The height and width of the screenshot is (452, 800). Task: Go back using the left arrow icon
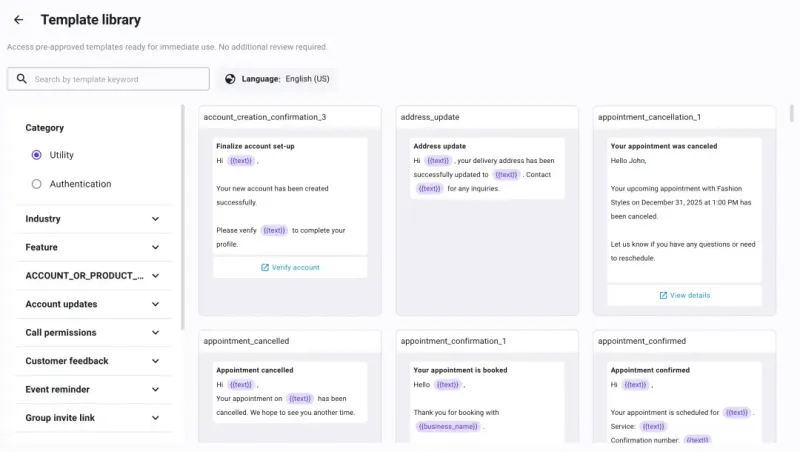click(18, 20)
